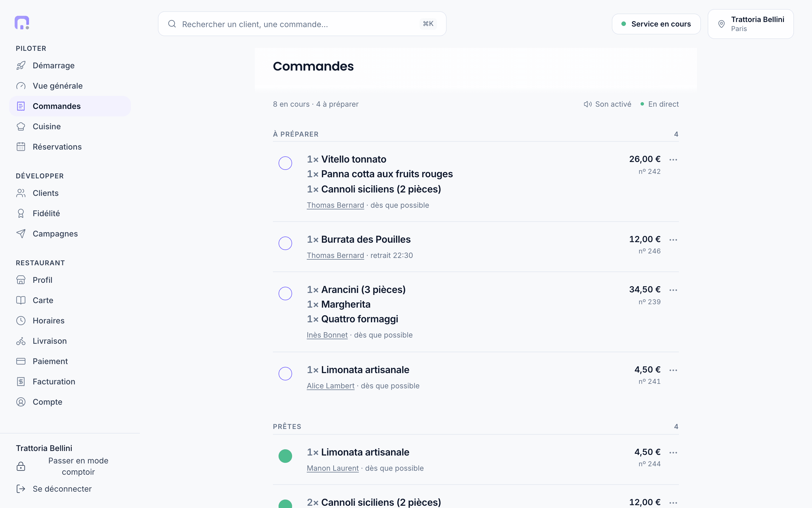Viewport: 812px width, 508px height.
Task: Open the three-dot menu for order nº 246
Action: 673,240
